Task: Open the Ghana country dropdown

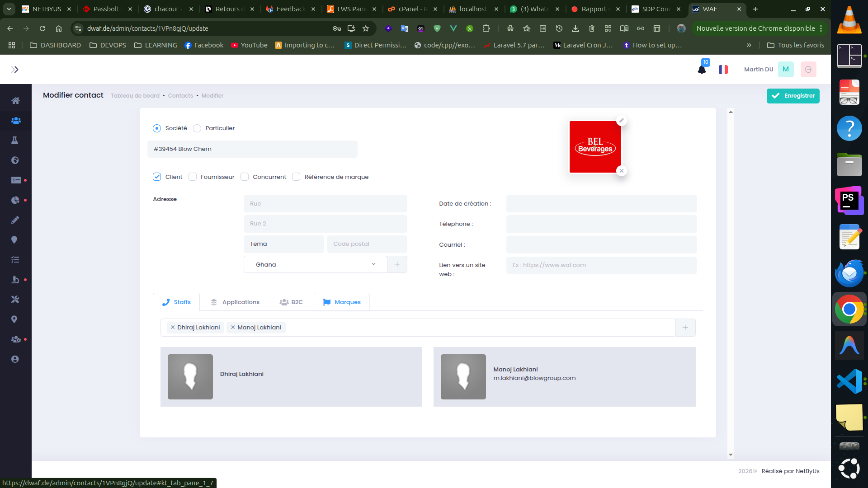Action: point(315,264)
